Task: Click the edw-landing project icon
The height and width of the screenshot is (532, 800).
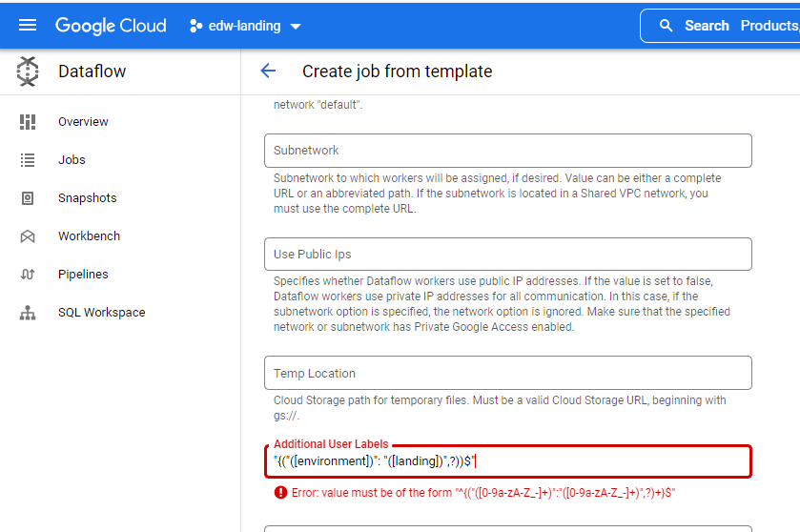Action: tap(195, 26)
